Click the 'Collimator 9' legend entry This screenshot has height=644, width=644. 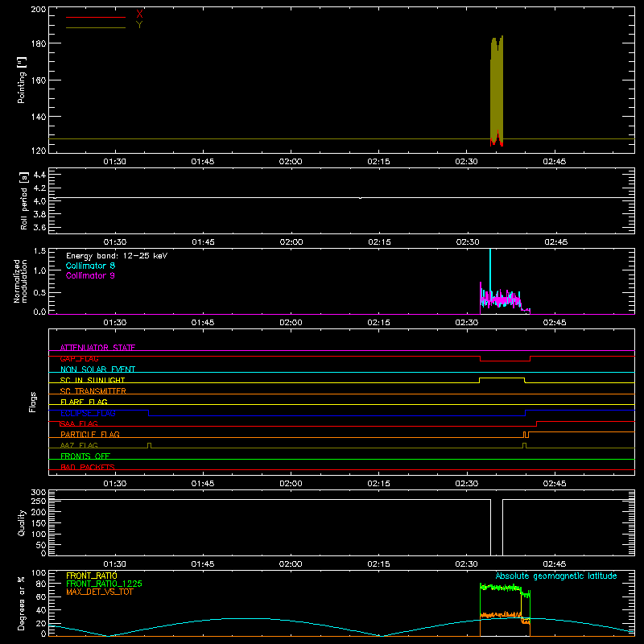90,275
